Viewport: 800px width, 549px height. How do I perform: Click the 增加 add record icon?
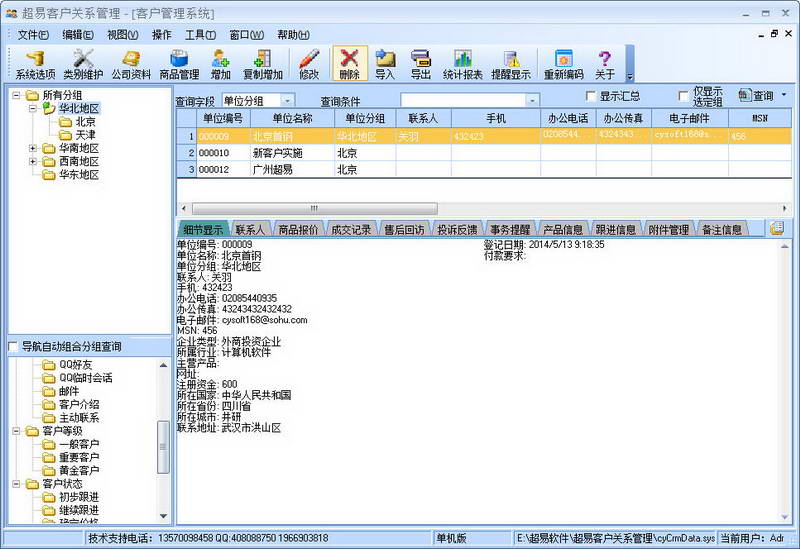pyautogui.click(x=220, y=63)
